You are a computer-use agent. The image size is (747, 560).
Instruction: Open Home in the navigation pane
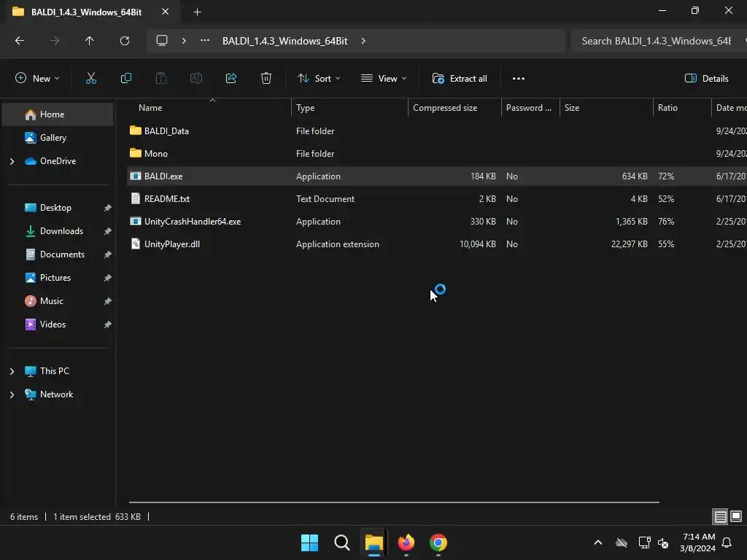(x=58, y=114)
